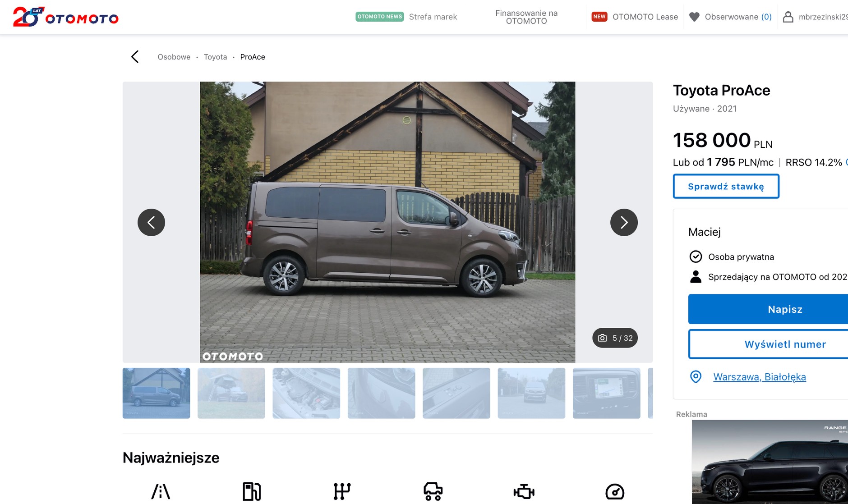The height and width of the screenshot is (504, 848).
Task: Click the user account person icon
Action: tap(788, 17)
